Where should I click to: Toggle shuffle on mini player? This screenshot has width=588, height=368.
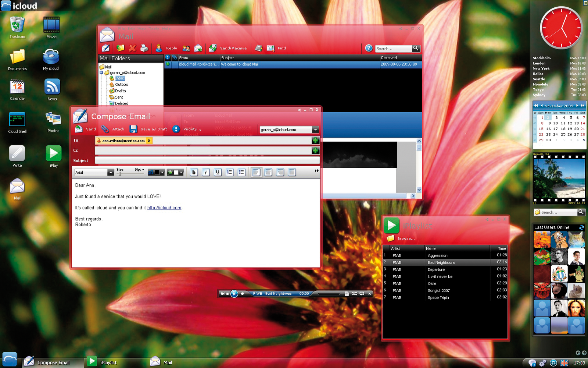point(354,294)
